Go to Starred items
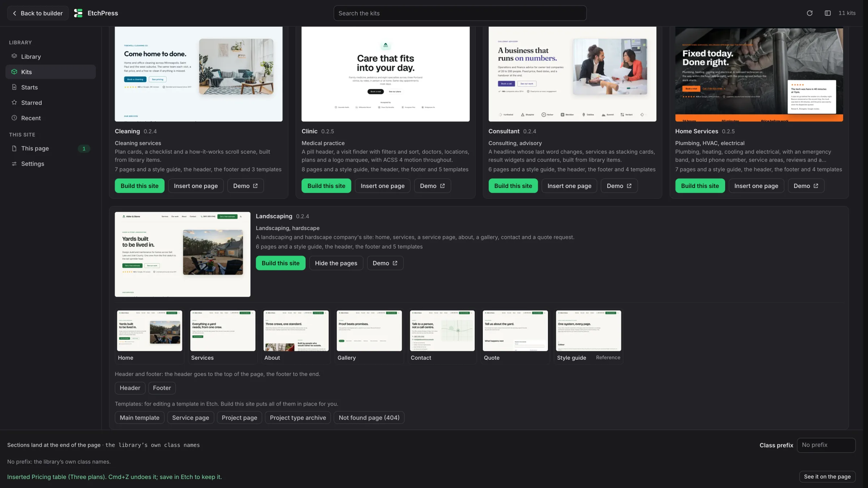This screenshot has height=488, width=868. click(51, 103)
